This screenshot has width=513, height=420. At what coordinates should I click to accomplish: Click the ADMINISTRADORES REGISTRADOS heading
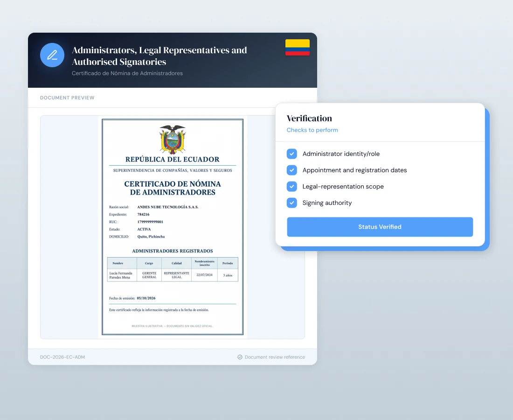tap(173, 251)
